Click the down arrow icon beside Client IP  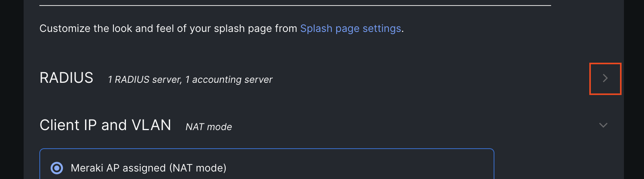603,125
